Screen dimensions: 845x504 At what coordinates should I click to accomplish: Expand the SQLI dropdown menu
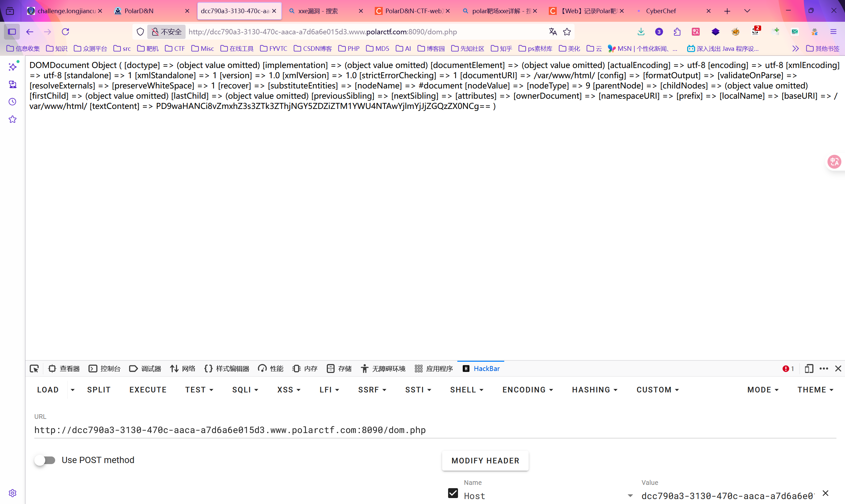(x=245, y=389)
